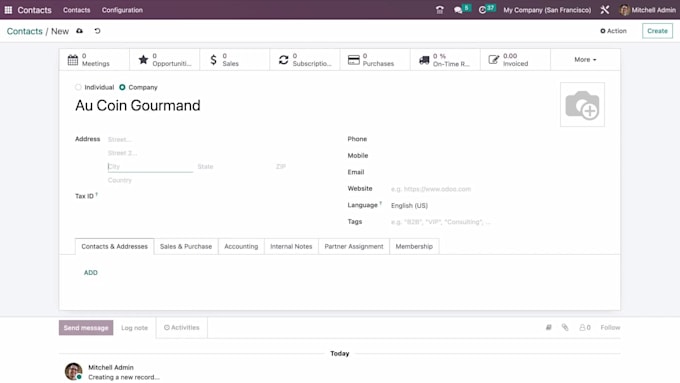680x383 pixels.
Task: Switch to the Partner Assignment tab
Action: point(354,246)
